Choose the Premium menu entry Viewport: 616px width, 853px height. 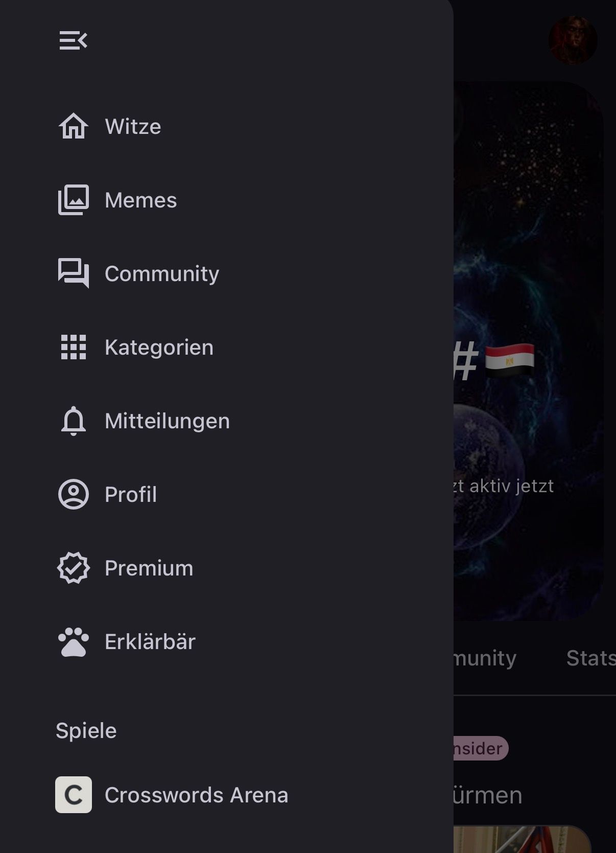[149, 568]
